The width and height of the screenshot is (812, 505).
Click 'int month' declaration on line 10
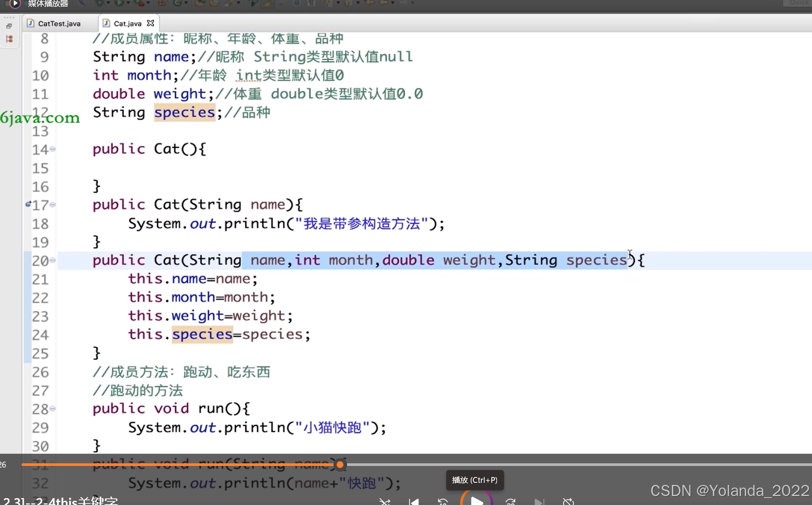(132, 75)
